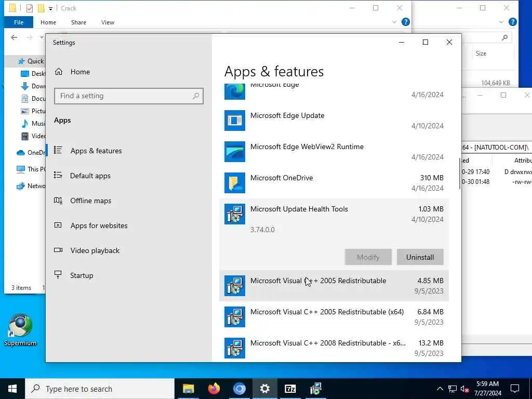Click the greyed Modify button
The image size is (532, 399).
(x=368, y=257)
